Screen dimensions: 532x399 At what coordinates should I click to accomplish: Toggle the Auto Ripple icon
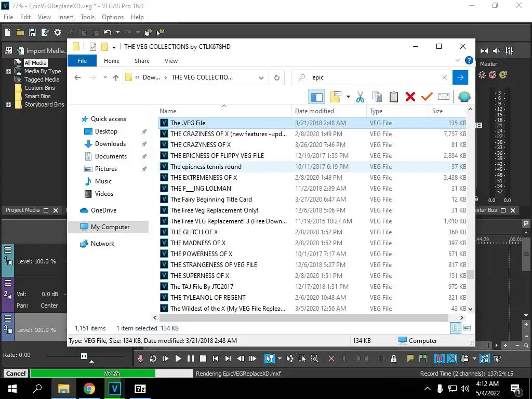click(x=465, y=358)
